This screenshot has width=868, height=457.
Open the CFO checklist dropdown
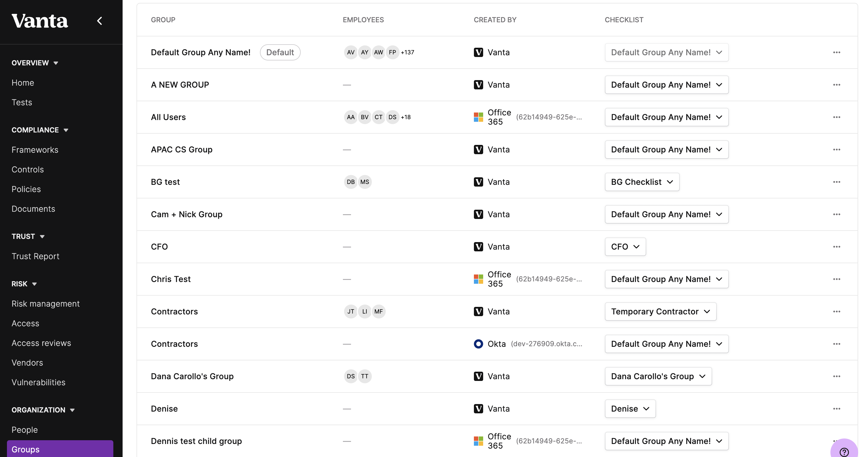point(625,247)
